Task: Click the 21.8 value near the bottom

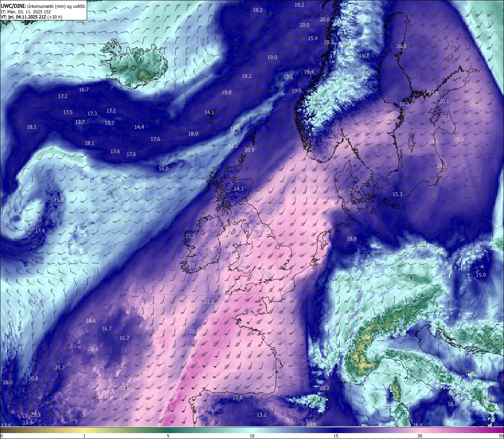Action: click(x=417, y=425)
